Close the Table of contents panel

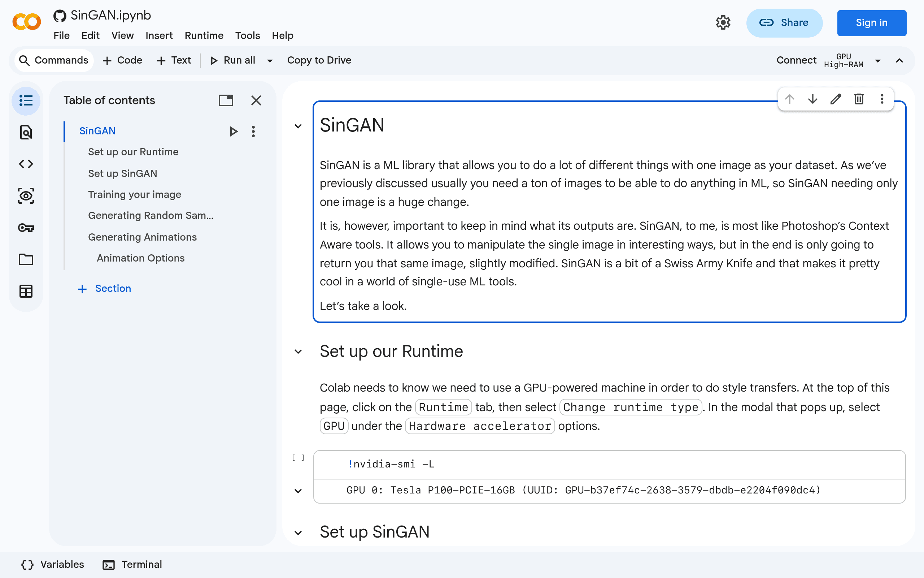tap(256, 100)
